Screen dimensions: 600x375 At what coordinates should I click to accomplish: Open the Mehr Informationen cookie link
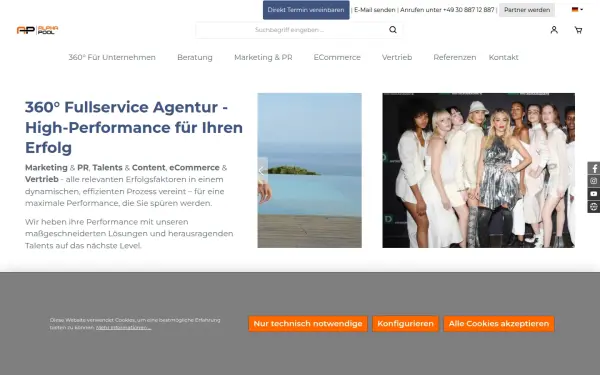click(123, 328)
